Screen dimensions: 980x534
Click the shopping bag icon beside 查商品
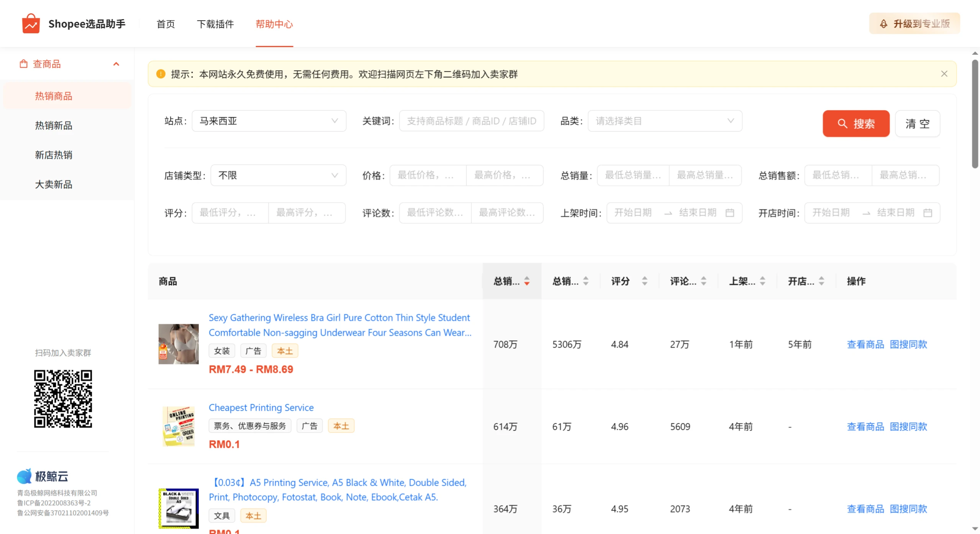point(23,64)
